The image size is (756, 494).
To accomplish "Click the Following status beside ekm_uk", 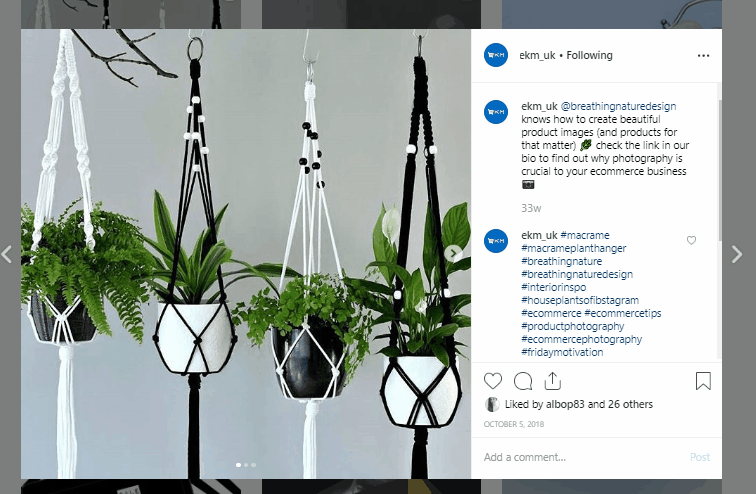I will tap(589, 55).
